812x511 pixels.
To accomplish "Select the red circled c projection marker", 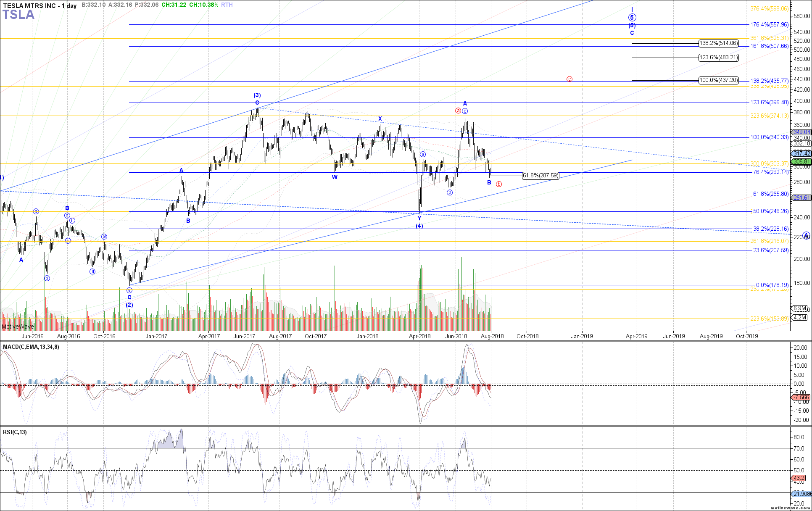I will coord(569,79).
